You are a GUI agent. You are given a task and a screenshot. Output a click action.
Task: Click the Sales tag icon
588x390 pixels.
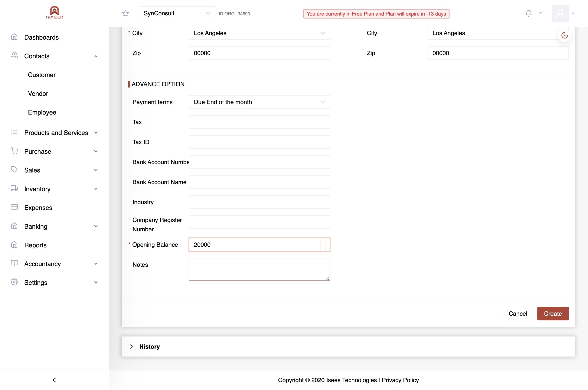(x=14, y=170)
